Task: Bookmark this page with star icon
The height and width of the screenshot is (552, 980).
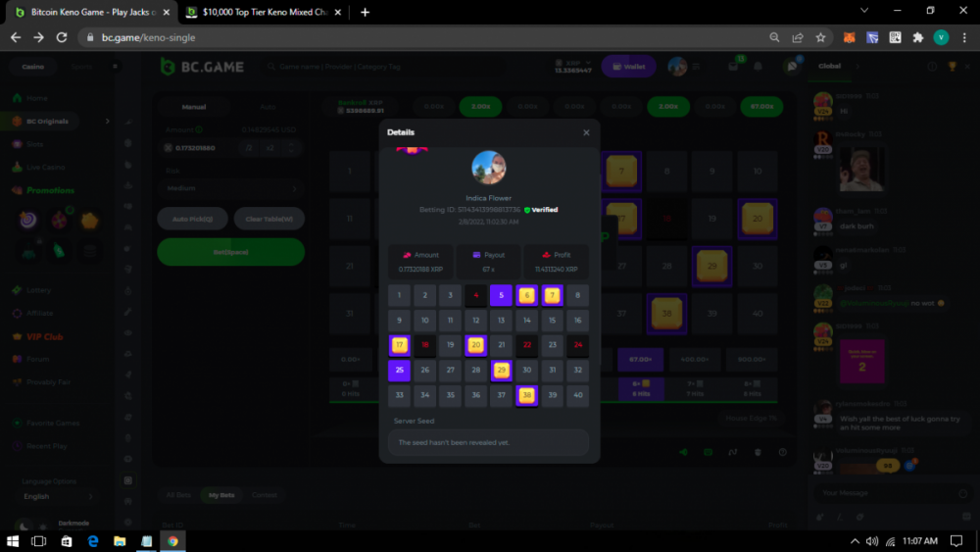Action: 821,37
